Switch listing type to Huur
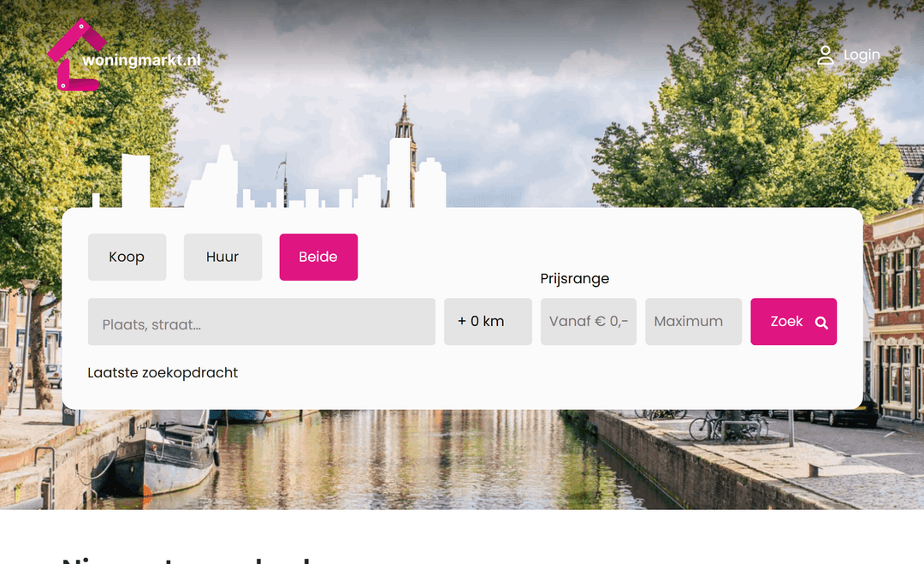The height and width of the screenshot is (564, 924). click(222, 257)
